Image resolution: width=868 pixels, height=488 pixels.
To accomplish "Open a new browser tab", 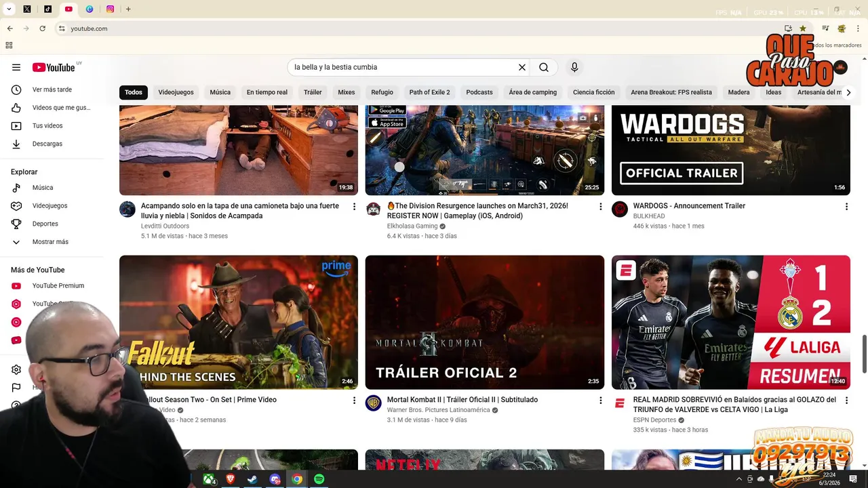I will pyautogui.click(x=128, y=9).
